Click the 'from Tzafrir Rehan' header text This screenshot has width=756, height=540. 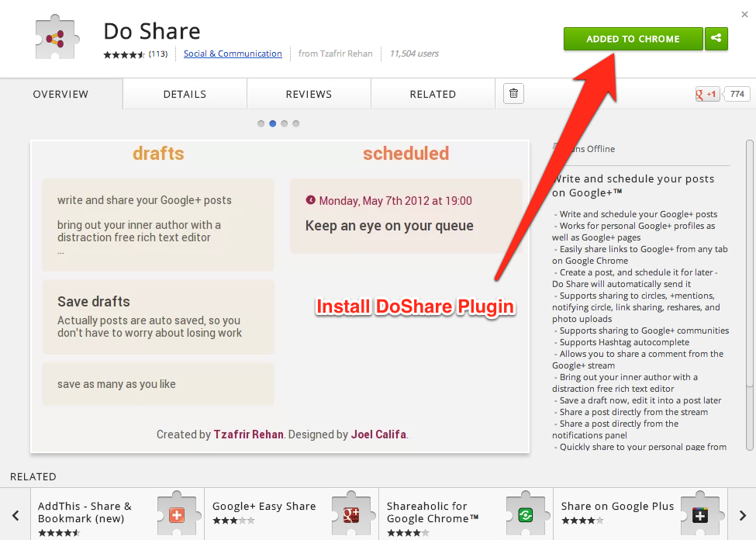pos(336,54)
